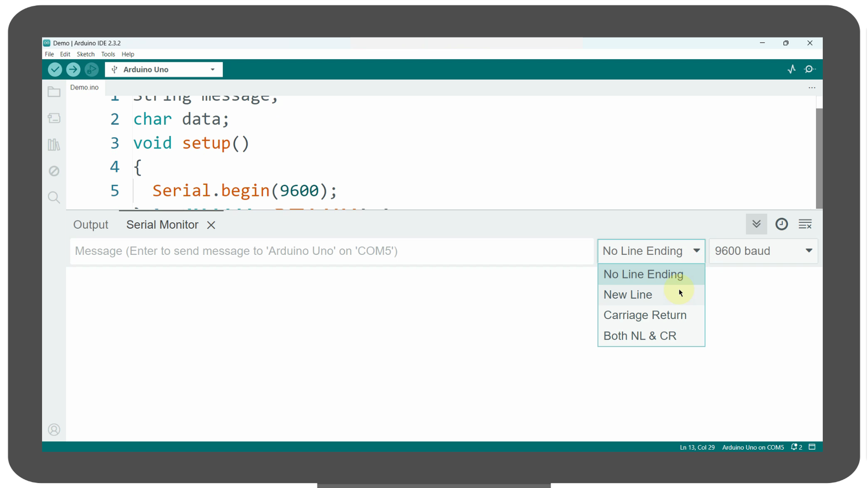Open the Arduino Uno board selector dropdown

[x=164, y=69]
